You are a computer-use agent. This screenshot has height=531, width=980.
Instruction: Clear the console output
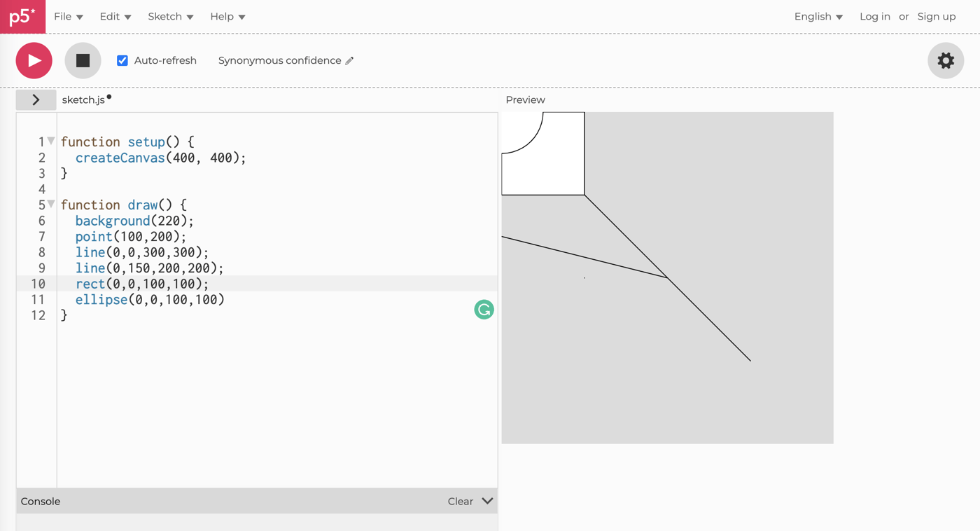pyautogui.click(x=460, y=501)
